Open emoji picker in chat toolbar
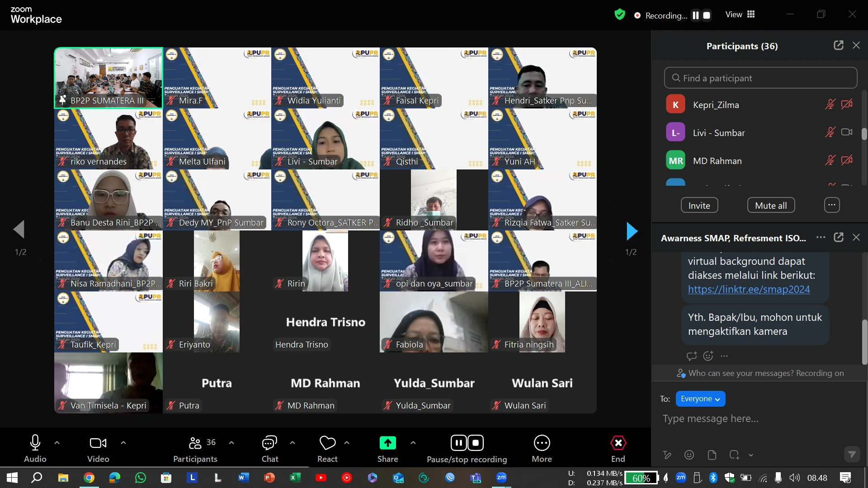The height and width of the screenshot is (488, 868). pyautogui.click(x=689, y=455)
